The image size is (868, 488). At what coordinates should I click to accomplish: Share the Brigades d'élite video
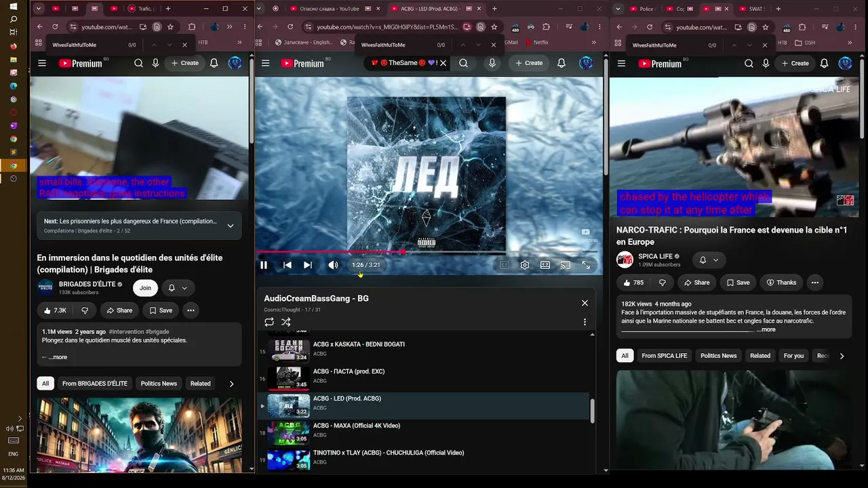tap(119, 310)
